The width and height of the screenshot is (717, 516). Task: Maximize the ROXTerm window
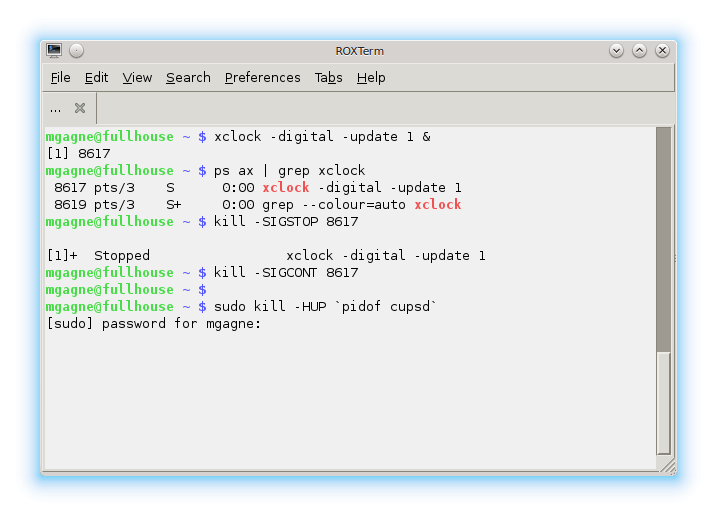[639, 50]
